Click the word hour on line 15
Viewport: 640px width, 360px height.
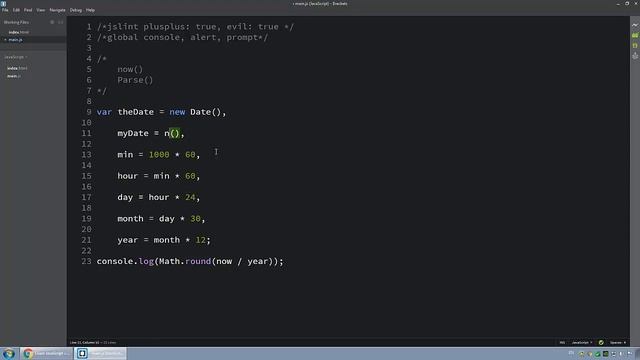pyautogui.click(x=128, y=176)
